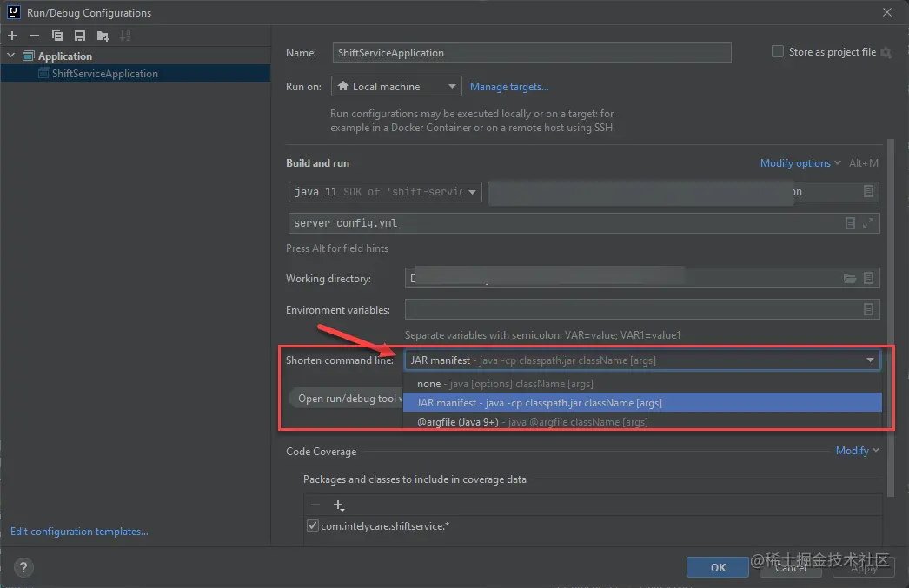Insert macro in working directory field
Image resolution: width=909 pixels, height=588 pixels.
868,279
